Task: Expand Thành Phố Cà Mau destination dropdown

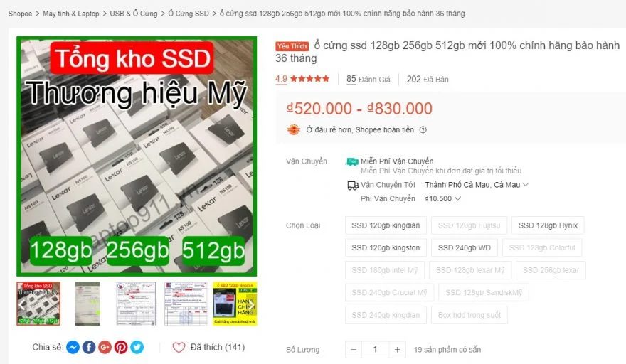Action: [x=477, y=185]
